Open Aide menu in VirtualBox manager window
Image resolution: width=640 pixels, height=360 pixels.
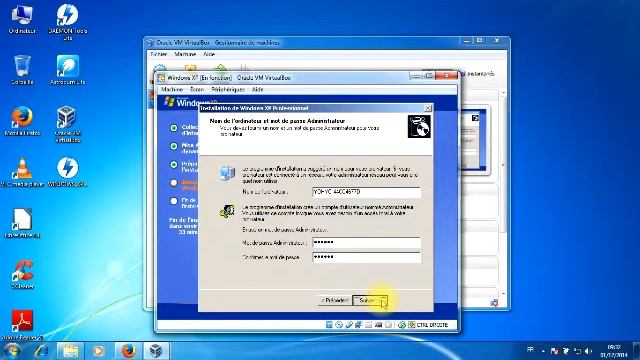coord(209,54)
